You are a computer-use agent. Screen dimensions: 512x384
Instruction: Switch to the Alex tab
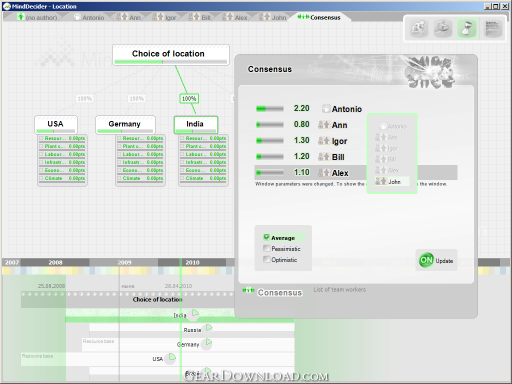pyautogui.click(x=235, y=17)
